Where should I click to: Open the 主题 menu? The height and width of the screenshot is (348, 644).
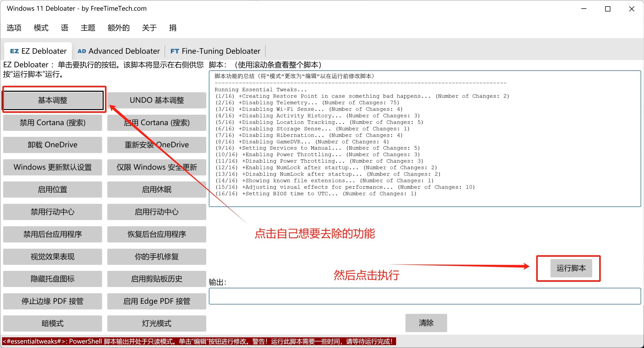point(88,28)
